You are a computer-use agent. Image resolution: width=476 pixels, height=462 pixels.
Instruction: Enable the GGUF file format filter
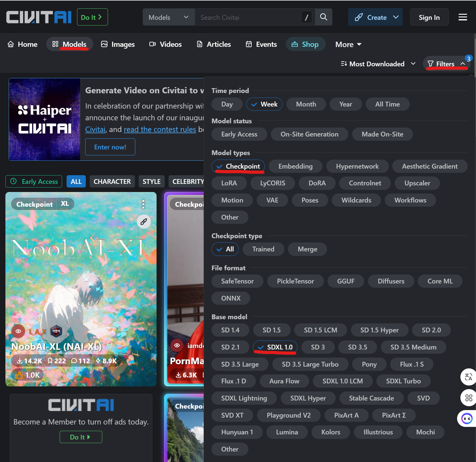tap(346, 281)
